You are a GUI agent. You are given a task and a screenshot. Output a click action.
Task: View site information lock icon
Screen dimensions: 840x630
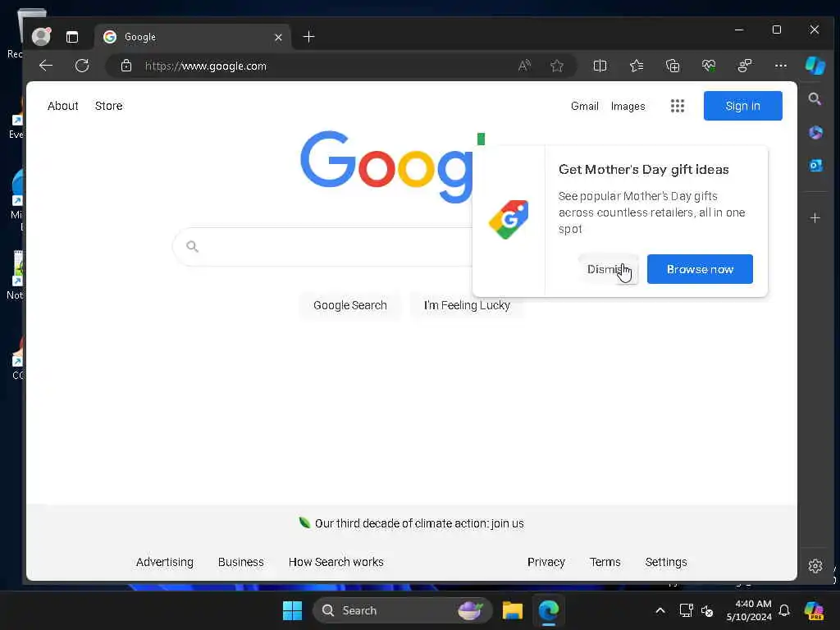point(126,66)
